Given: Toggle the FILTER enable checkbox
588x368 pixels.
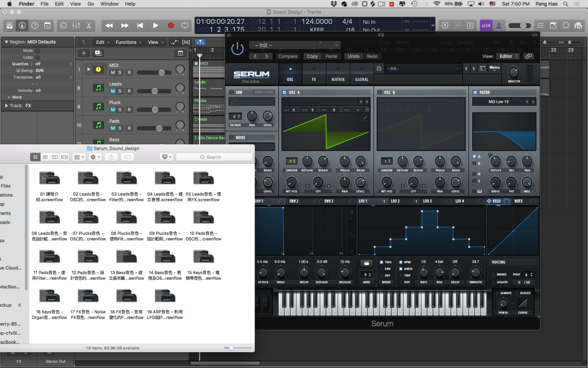Looking at the screenshot, I should (x=475, y=92).
